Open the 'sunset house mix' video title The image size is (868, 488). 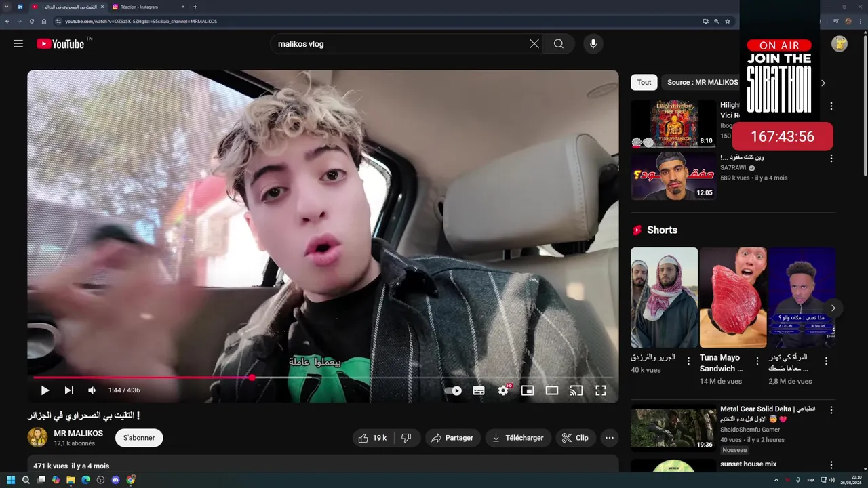pyautogui.click(x=748, y=464)
